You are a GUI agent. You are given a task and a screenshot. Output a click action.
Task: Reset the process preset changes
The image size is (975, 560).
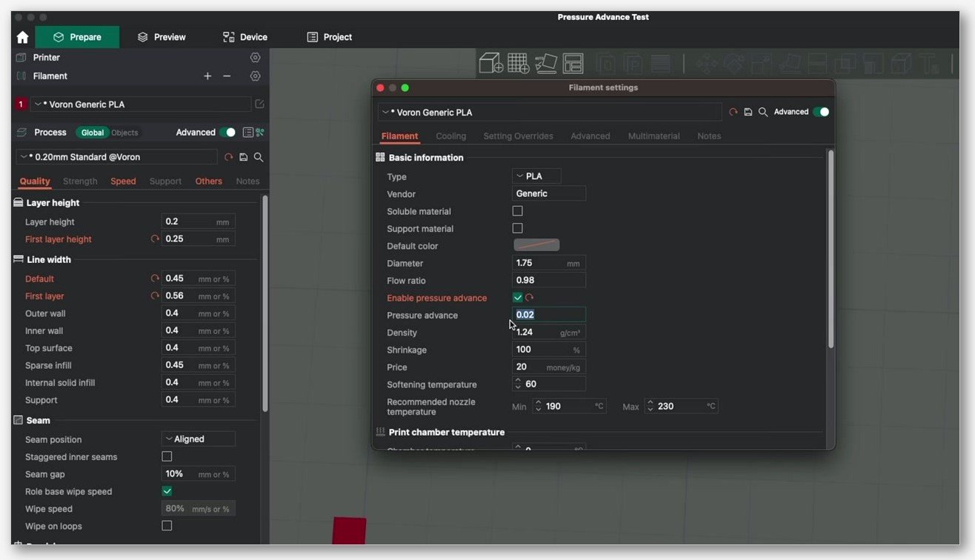coord(228,157)
